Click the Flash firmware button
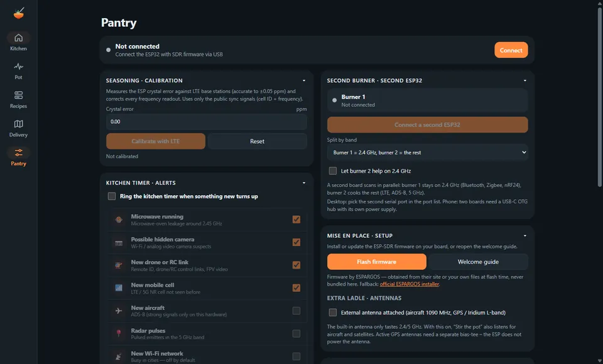 pos(376,262)
